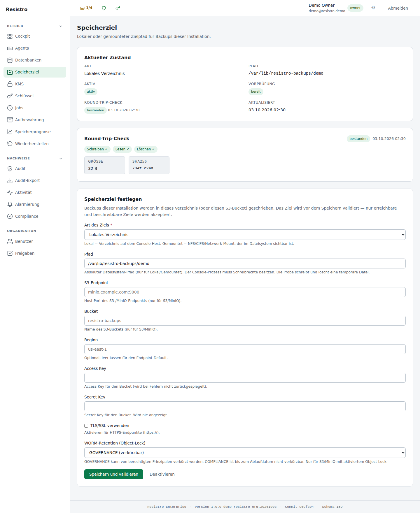Open the Speicherziel menu item
Viewport: 420px width, 513px height.
[x=35, y=72]
